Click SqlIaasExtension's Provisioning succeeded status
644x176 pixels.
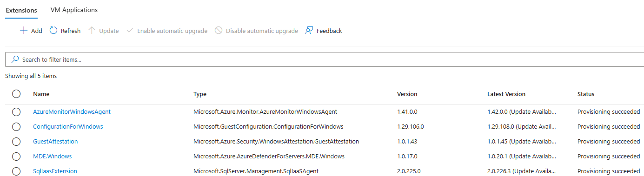coord(609,171)
